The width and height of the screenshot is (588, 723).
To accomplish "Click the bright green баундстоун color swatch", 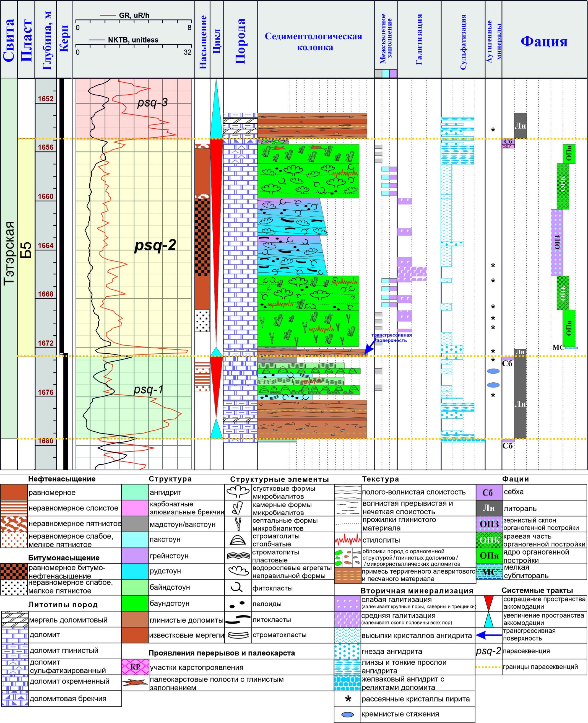I will click(135, 603).
